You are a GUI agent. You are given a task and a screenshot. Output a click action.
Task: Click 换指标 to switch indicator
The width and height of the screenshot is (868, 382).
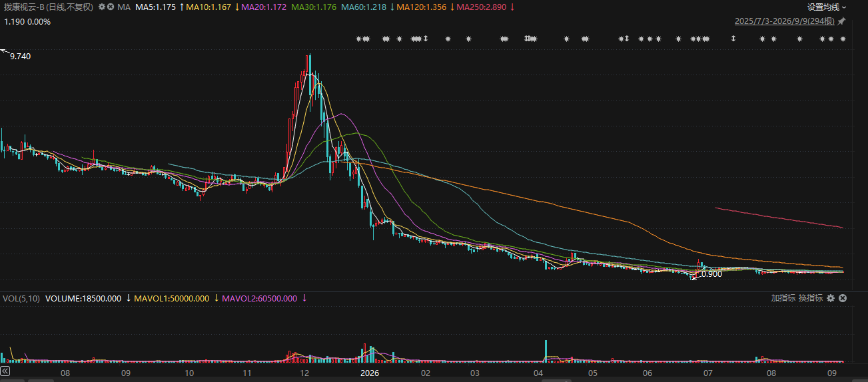point(811,298)
